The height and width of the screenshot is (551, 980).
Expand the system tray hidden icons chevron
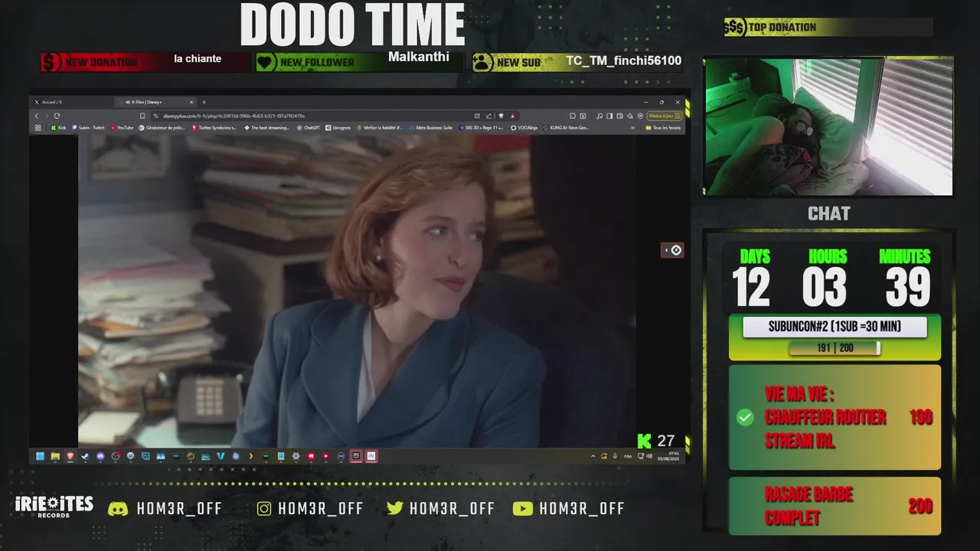[x=593, y=456]
